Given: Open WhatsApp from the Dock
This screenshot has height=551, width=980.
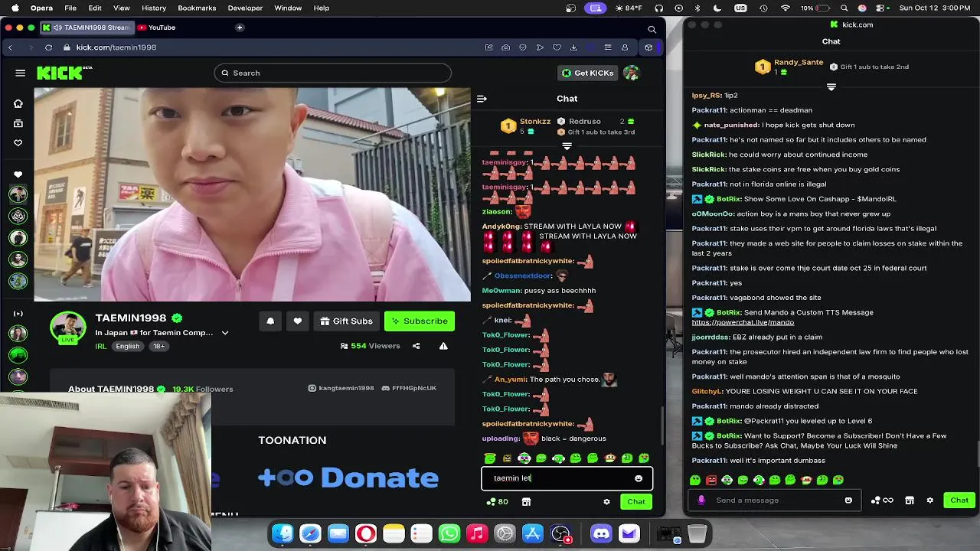Looking at the screenshot, I should coord(449,533).
